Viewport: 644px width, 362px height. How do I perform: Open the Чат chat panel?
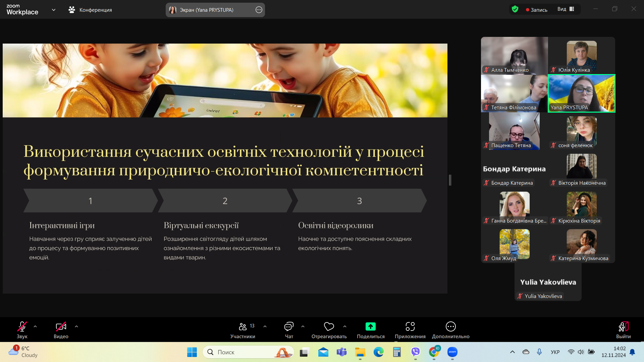(289, 330)
